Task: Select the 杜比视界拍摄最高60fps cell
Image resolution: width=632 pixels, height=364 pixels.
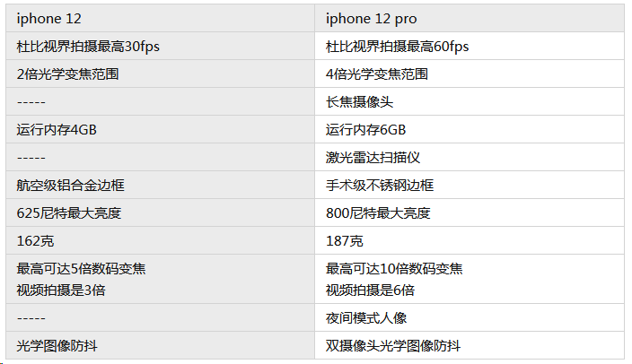Action: pos(470,47)
